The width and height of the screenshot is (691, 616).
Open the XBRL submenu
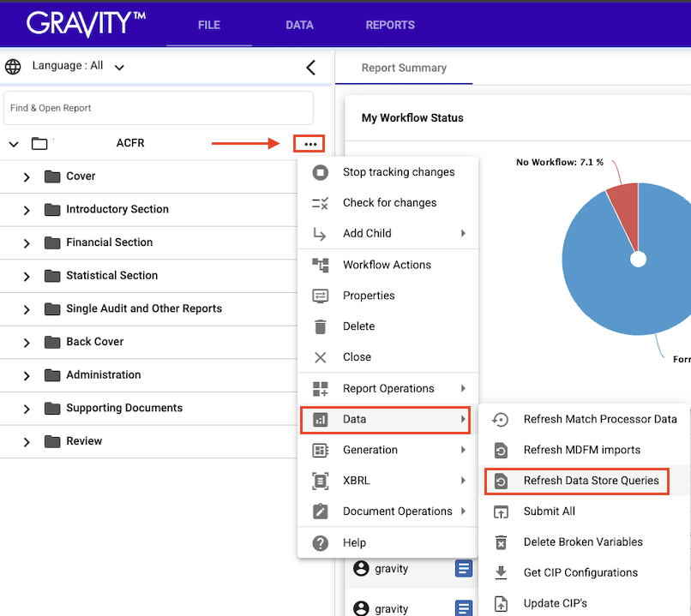pyautogui.click(x=388, y=481)
